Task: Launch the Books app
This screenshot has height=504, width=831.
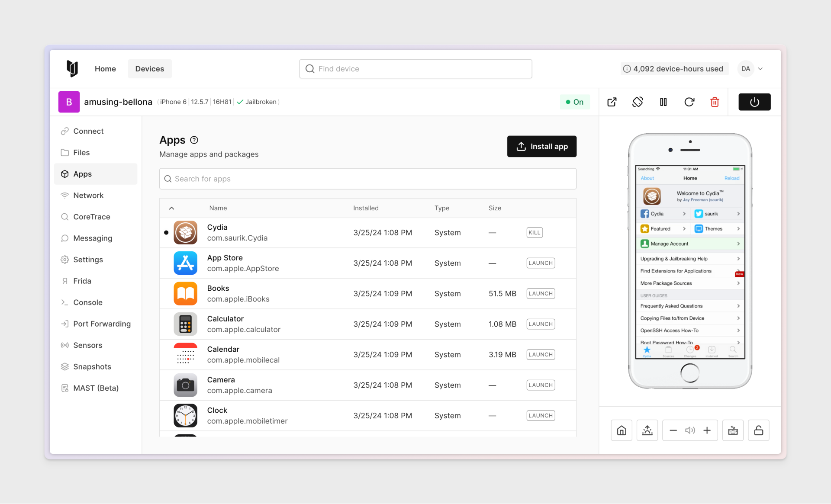Action: (x=541, y=294)
